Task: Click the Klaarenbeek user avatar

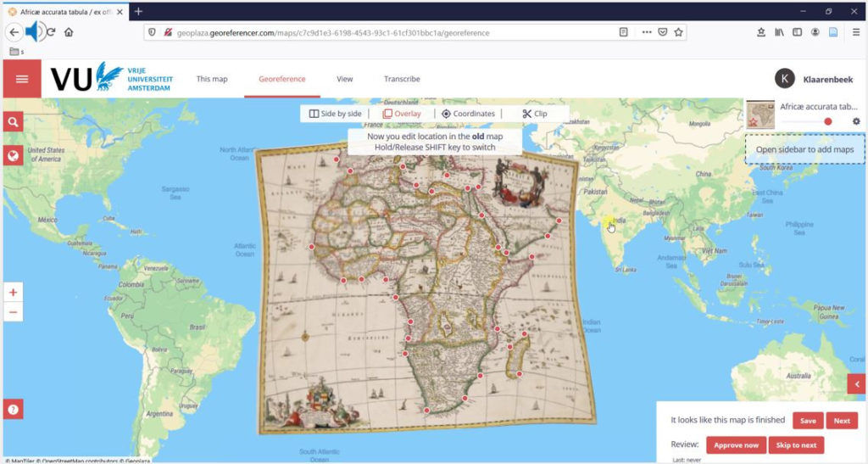Action: coord(784,79)
